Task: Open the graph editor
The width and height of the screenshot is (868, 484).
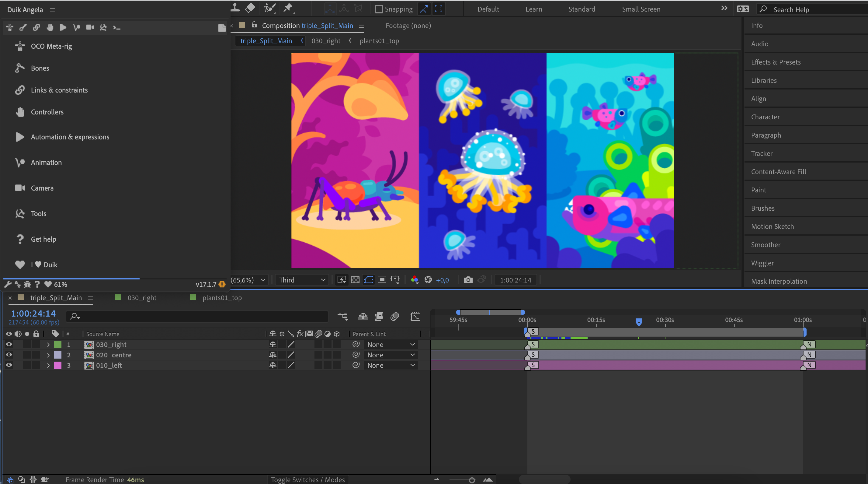Action: (x=415, y=317)
